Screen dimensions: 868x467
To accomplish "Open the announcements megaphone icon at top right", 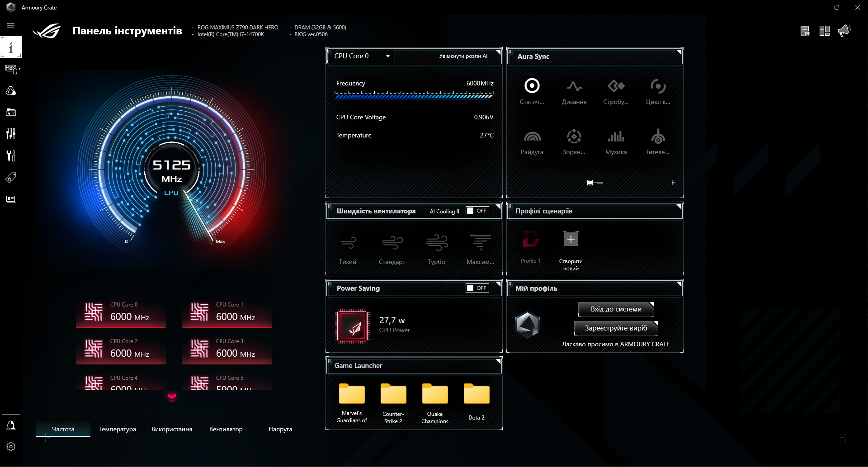I will tap(844, 30).
